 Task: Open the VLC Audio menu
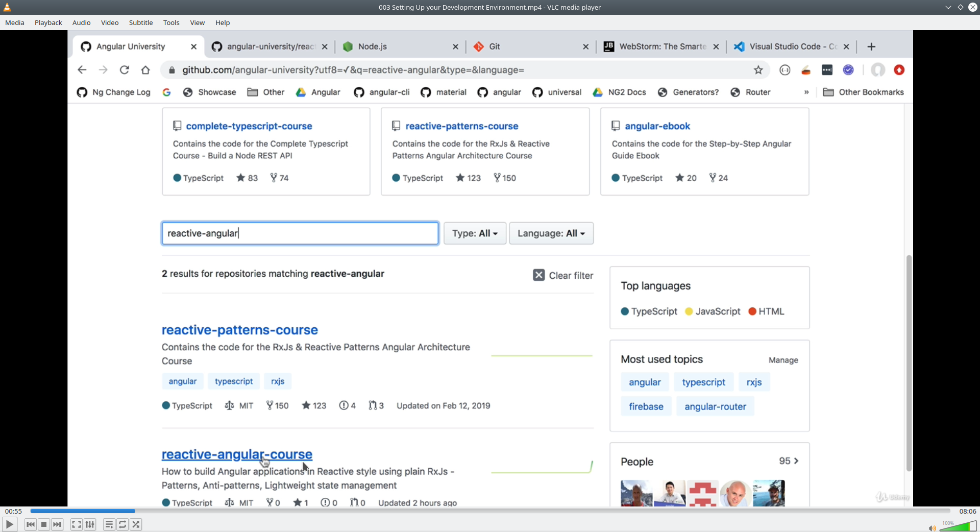(x=82, y=22)
